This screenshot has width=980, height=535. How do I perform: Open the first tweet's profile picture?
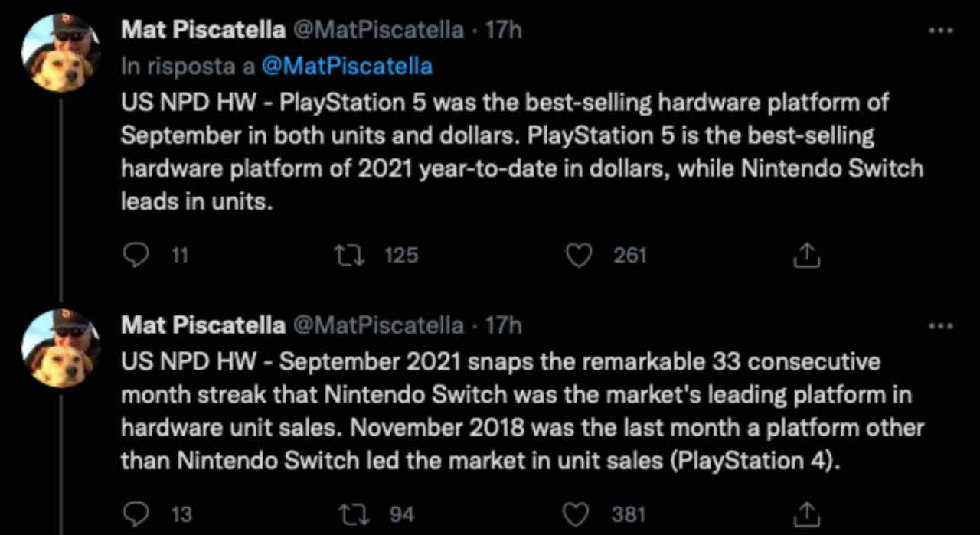pyautogui.click(x=60, y=53)
